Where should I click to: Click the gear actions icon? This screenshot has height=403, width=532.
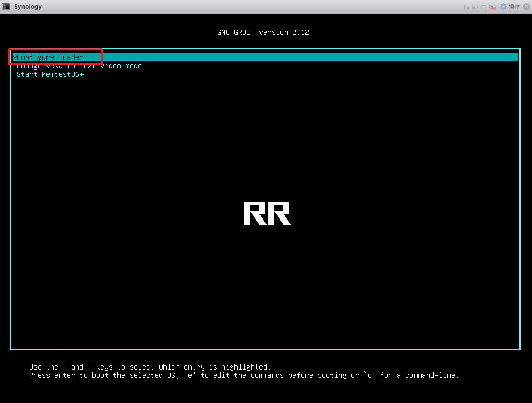coord(503,7)
